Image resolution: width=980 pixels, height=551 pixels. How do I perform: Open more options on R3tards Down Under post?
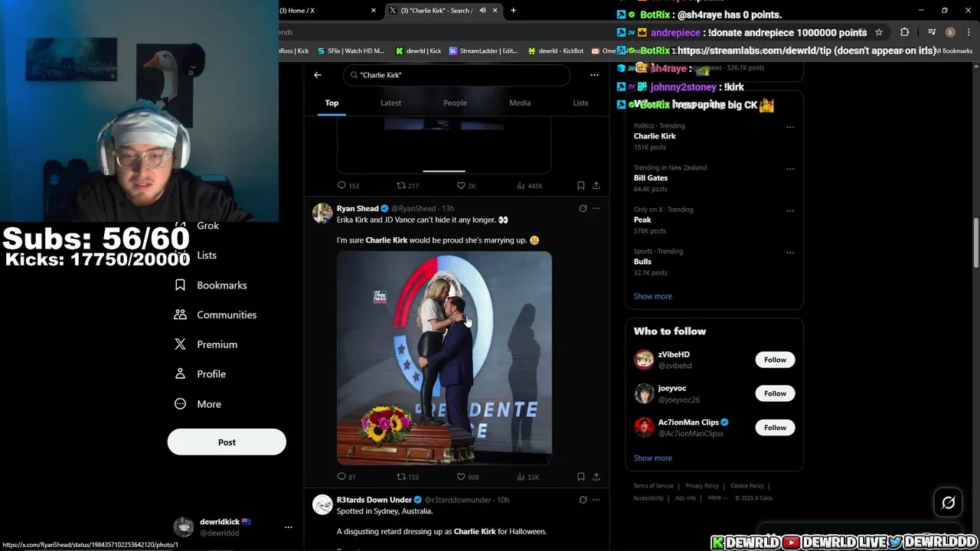[x=596, y=500]
